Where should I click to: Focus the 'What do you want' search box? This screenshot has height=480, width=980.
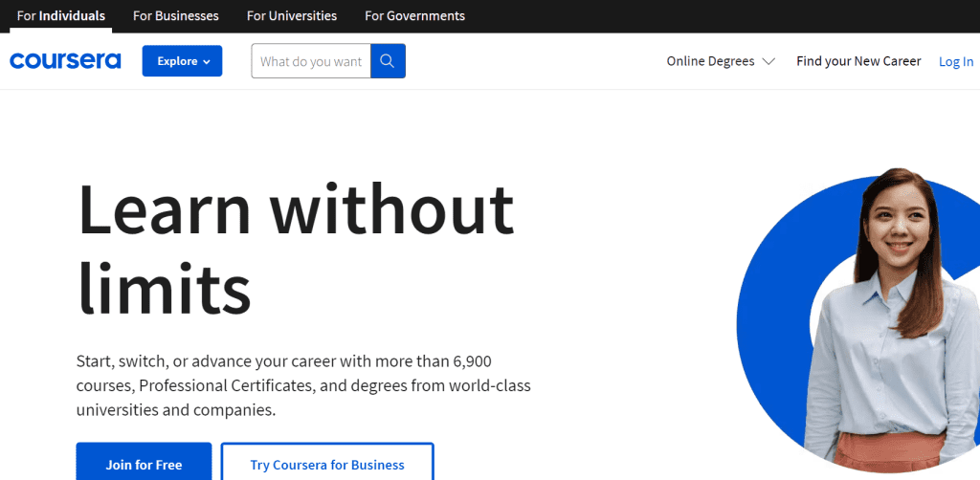[311, 61]
